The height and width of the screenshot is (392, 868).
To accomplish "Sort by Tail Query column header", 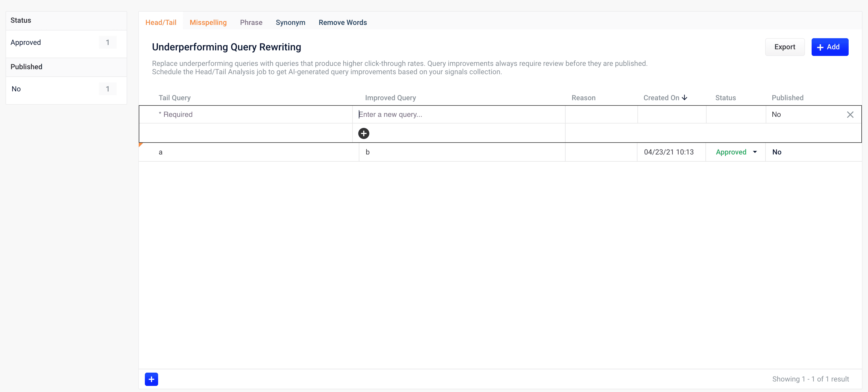I will tap(174, 98).
